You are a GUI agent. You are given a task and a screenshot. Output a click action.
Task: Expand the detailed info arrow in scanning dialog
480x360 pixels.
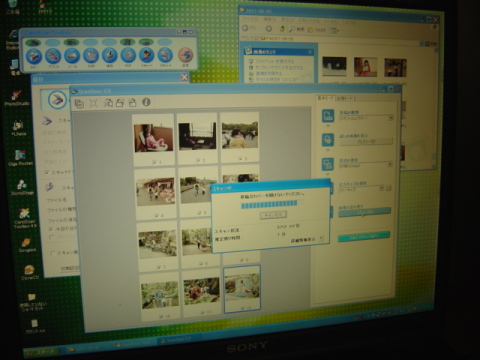click(321, 238)
